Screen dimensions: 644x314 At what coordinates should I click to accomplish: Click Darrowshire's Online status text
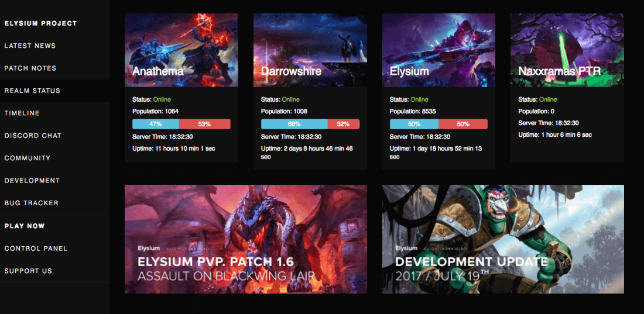[291, 100]
